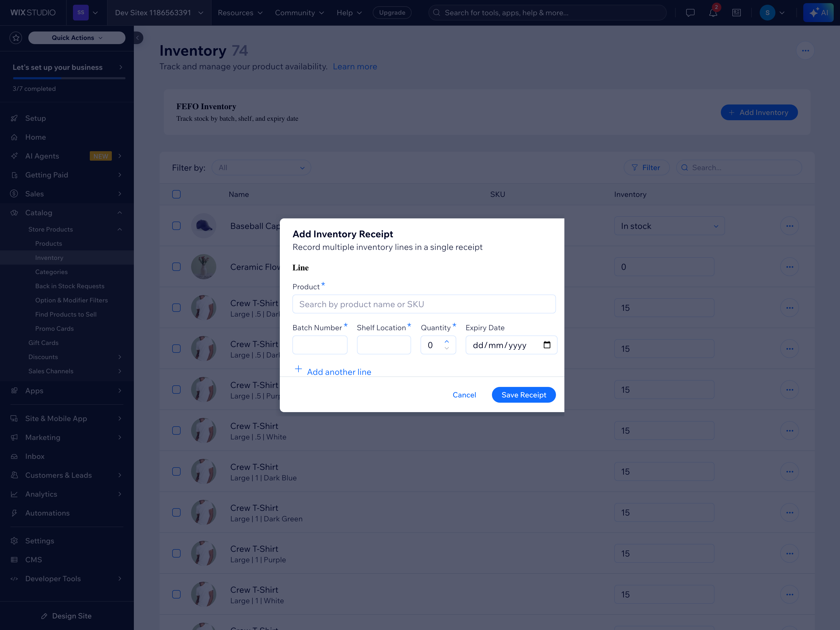The height and width of the screenshot is (630, 840).
Task: Collapse the sidebar with the arrow button
Action: pos(138,38)
